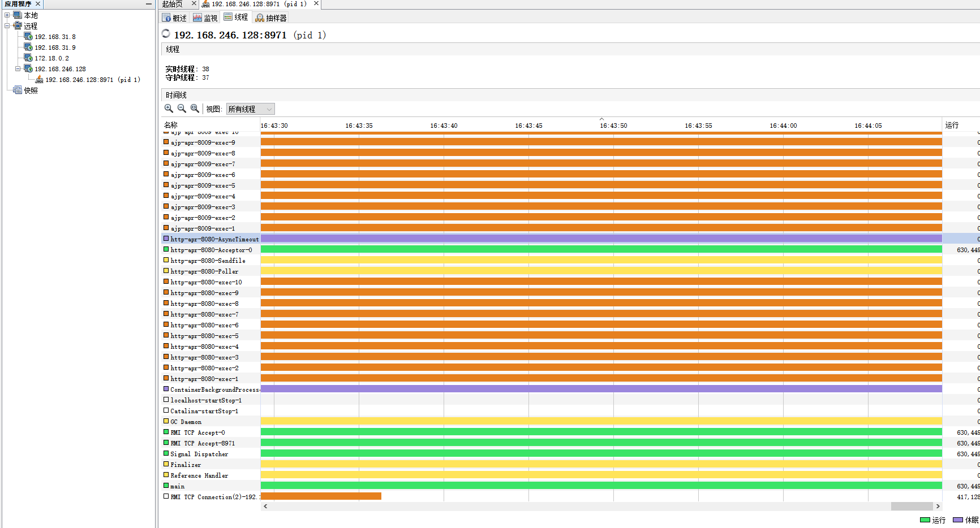
Task: Click the 192.168.246.128 host icon
Action: 28,69
